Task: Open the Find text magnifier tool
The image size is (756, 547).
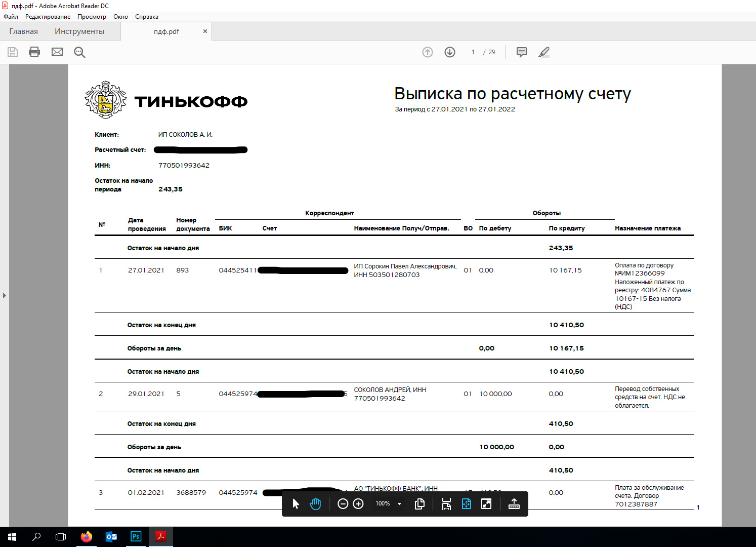Action: [79, 52]
